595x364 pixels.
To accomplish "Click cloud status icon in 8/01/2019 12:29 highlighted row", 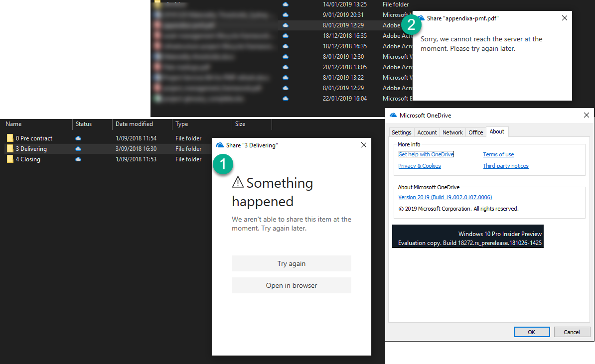I will 286,25.
